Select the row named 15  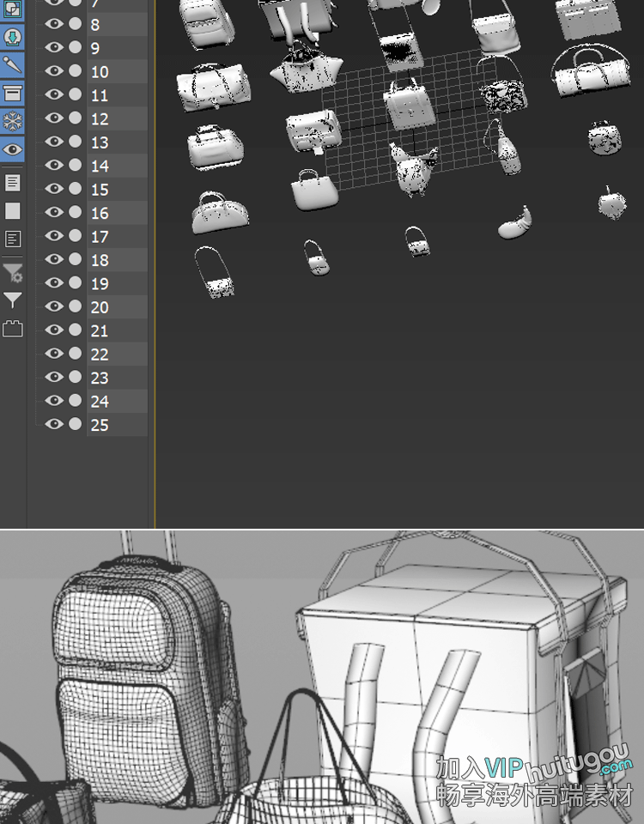pyautogui.click(x=117, y=189)
